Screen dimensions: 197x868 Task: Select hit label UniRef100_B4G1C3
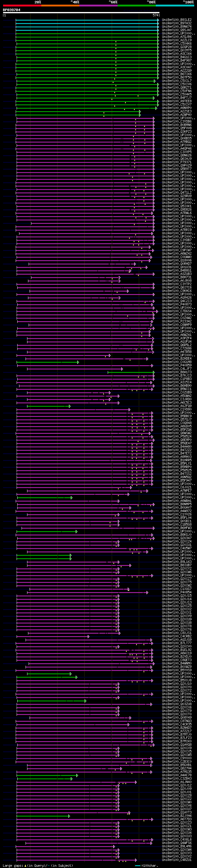[177, 57]
